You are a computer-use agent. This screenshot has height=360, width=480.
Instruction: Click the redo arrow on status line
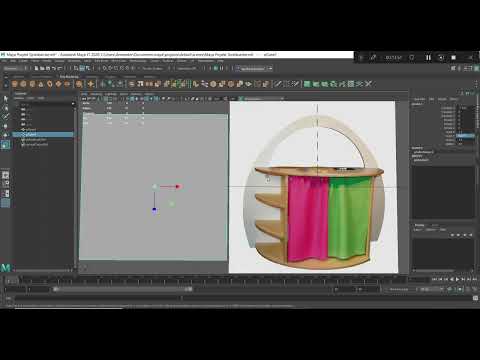(x=59, y=68)
